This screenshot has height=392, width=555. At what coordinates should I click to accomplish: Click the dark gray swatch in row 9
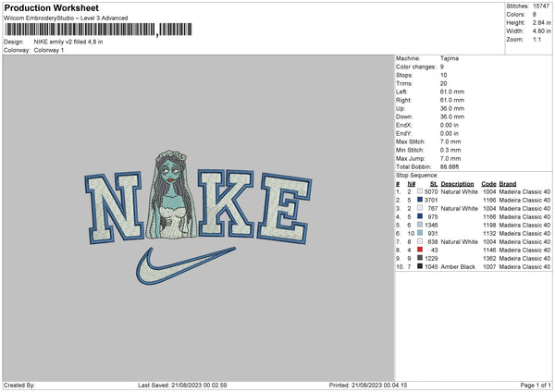pyautogui.click(x=420, y=258)
